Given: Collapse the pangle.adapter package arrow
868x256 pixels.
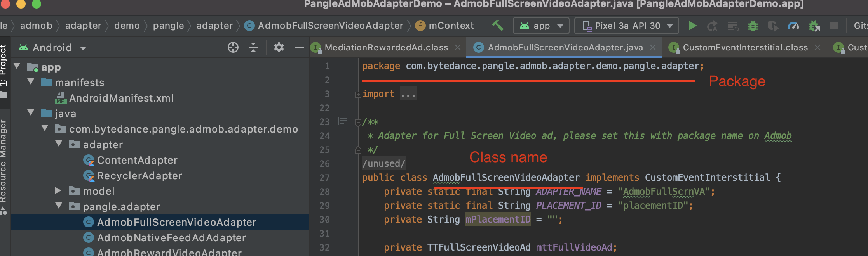Looking at the screenshot, I should 59,206.
